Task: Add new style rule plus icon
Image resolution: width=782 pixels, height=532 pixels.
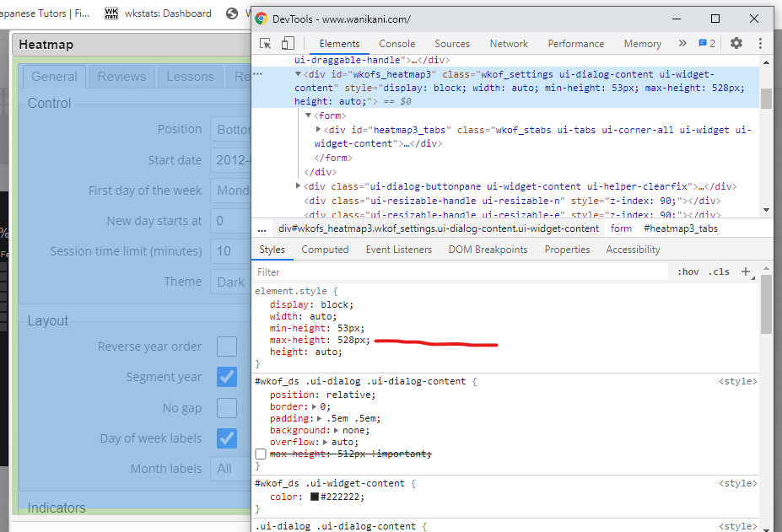Action: (x=745, y=271)
